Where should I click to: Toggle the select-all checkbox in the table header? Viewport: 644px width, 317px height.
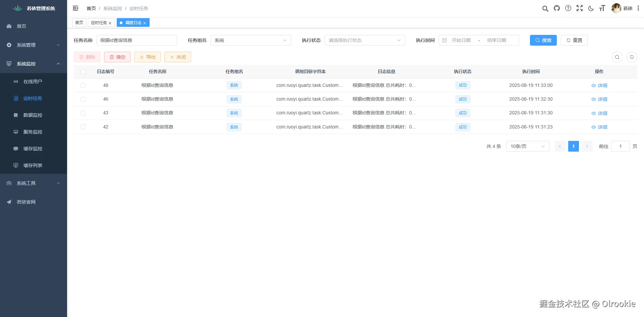click(83, 72)
